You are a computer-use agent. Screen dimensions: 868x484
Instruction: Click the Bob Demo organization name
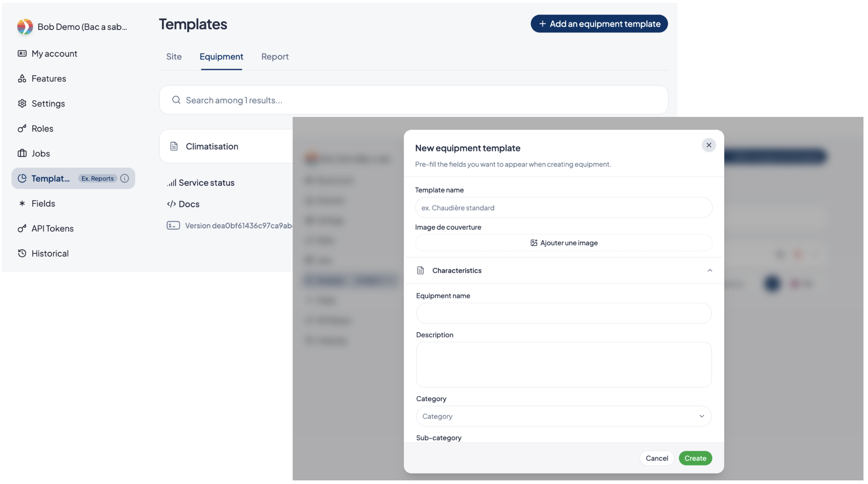(83, 27)
